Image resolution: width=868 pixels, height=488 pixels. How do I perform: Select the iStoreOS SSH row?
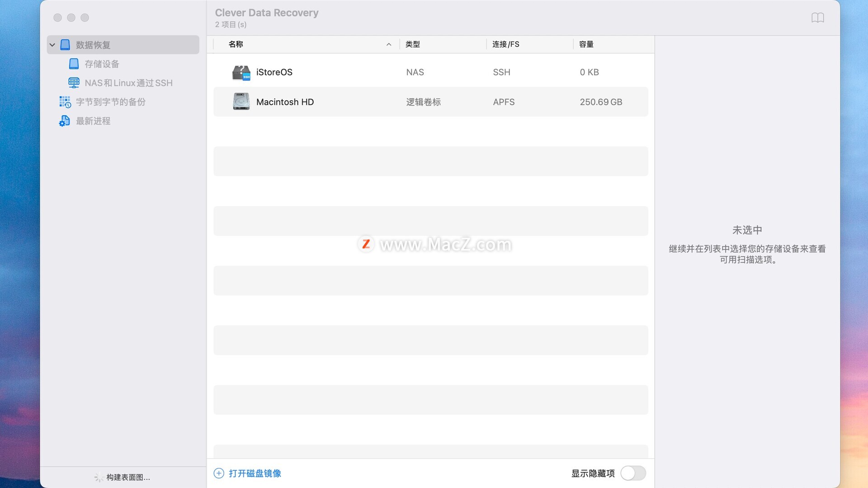coord(430,72)
